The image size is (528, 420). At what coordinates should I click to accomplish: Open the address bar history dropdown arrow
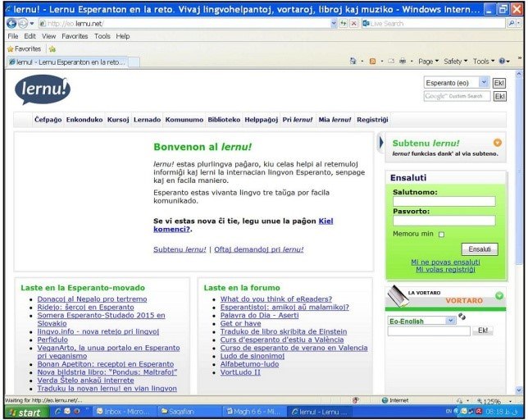[x=334, y=23]
